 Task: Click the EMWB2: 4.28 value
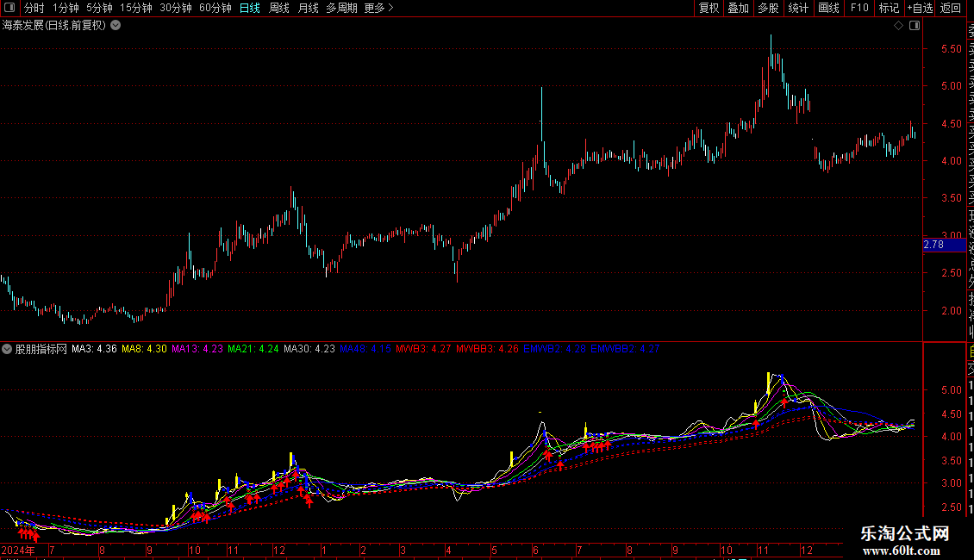pyautogui.click(x=554, y=349)
